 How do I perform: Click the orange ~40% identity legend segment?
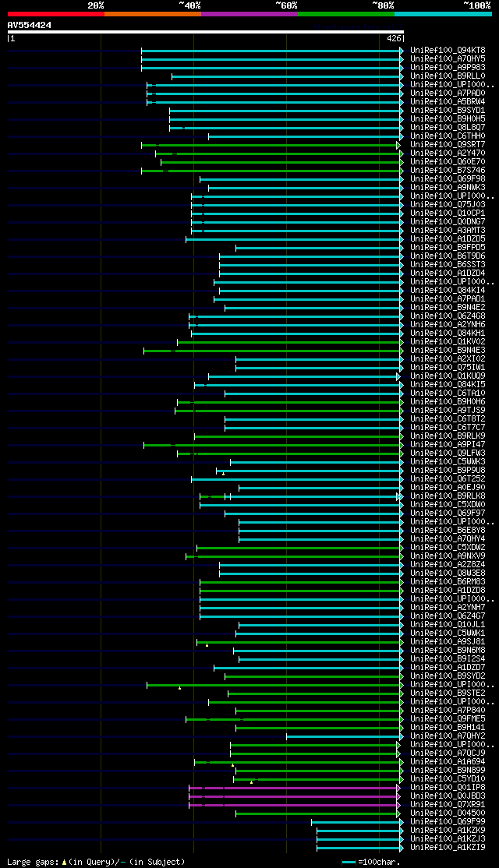152,13
